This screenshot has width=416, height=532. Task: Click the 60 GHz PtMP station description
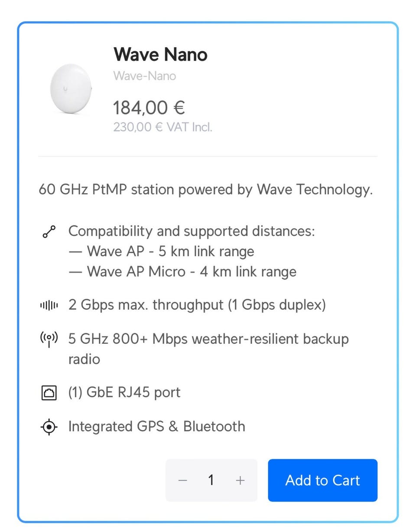coord(205,189)
